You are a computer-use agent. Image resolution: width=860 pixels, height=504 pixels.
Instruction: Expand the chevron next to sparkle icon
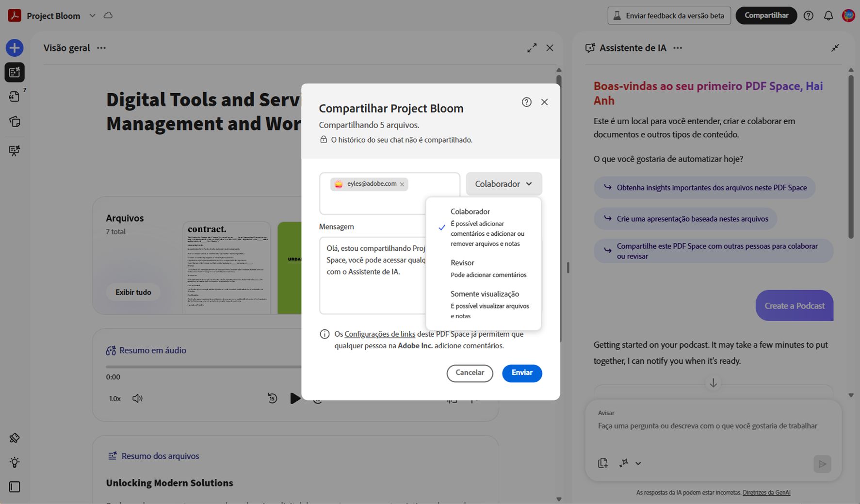click(638, 464)
